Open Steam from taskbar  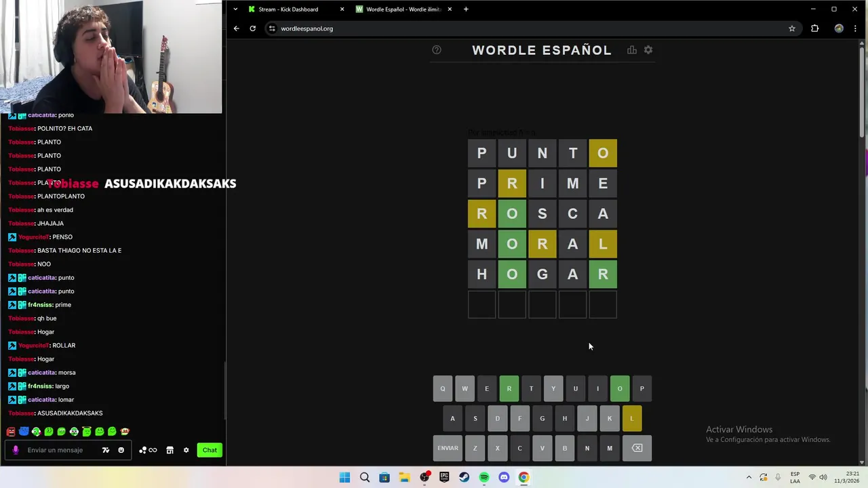point(464,477)
